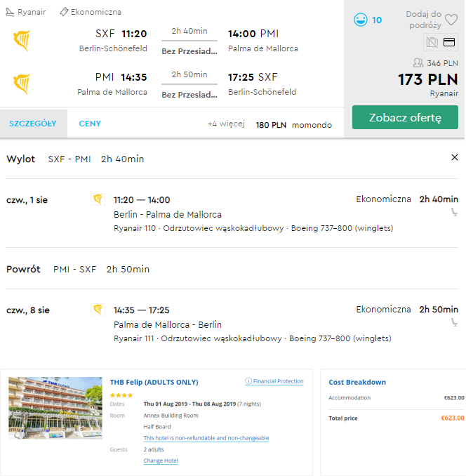466x476 pixels.
Task: Switch to the SZCZEGÓŁY tab
Action: (x=33, y=124)
